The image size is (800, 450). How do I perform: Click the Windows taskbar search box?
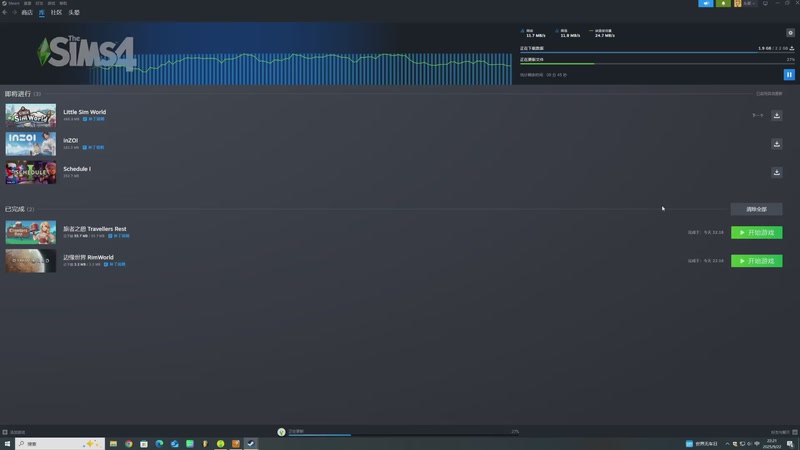[x=60, y=444]
